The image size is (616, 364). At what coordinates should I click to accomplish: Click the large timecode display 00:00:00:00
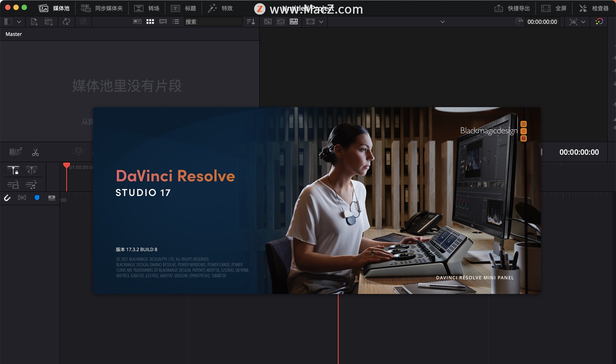coord(579,152)
